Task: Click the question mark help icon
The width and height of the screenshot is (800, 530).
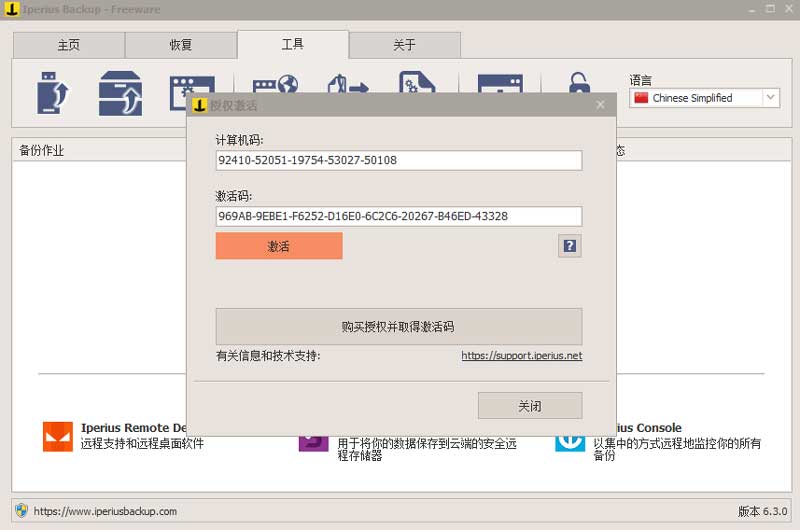Action: [x=570, y=246]
